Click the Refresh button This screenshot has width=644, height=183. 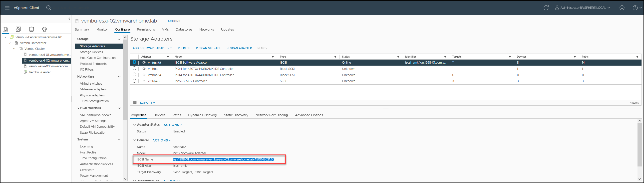[x=184, y=48]
